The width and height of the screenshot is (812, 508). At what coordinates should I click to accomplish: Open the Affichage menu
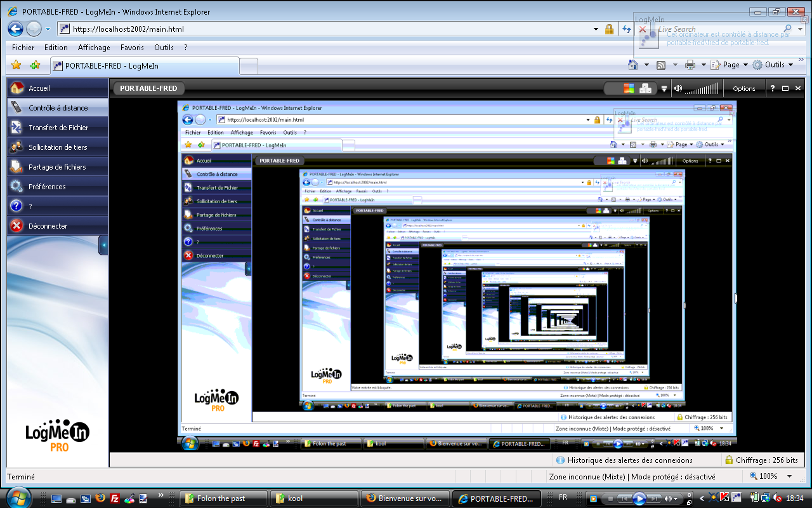pyautogui.click(x=94, y=48)
